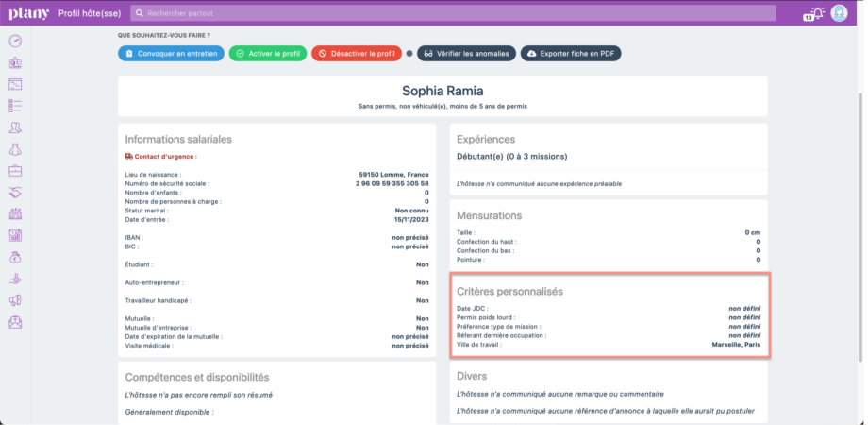
Task: Click the Plany logo
Action: click(28, 13)
